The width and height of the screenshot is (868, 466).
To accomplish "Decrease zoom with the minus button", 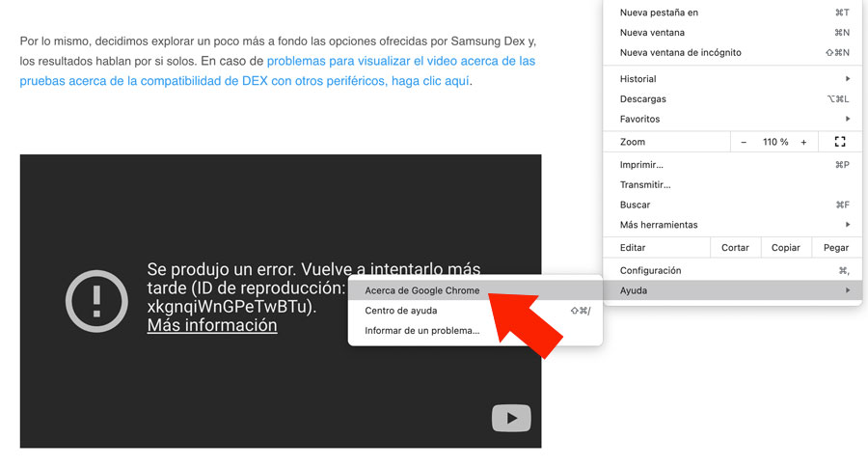I will (x=744, y=143).
